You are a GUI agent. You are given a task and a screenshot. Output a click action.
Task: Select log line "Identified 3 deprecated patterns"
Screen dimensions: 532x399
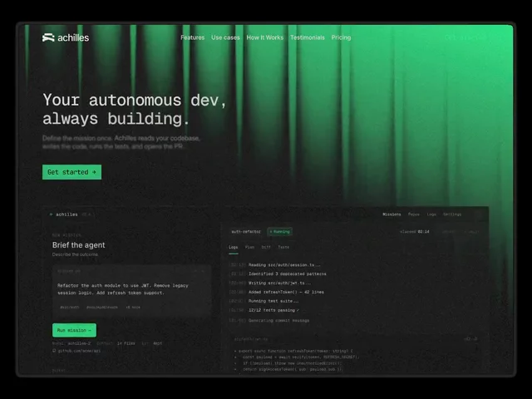(x=288, y=273)
